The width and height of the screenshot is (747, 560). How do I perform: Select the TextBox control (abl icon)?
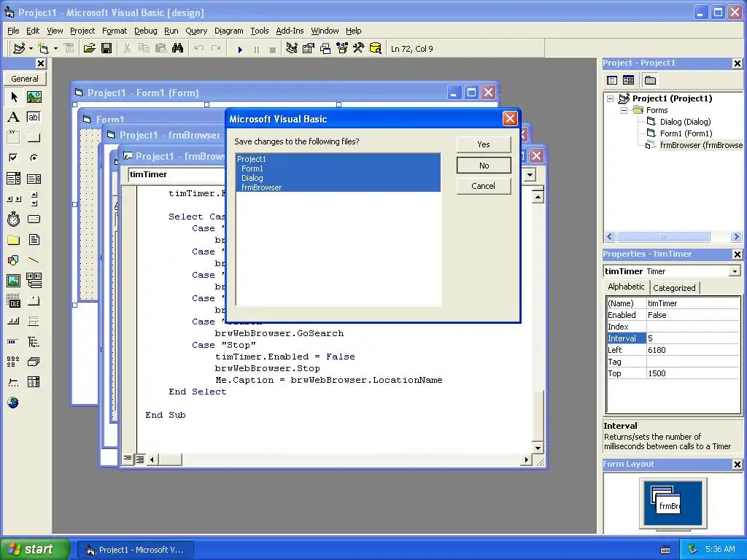click(x=34, y=117)
